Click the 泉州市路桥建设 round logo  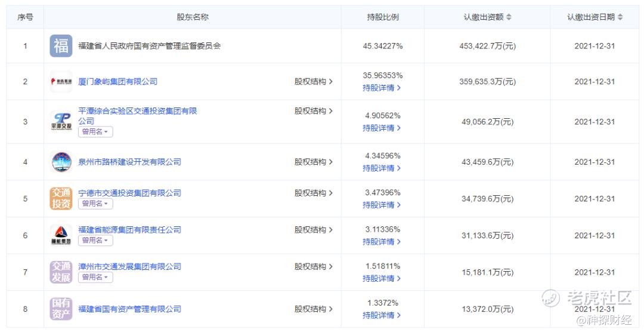click(61, 162)
